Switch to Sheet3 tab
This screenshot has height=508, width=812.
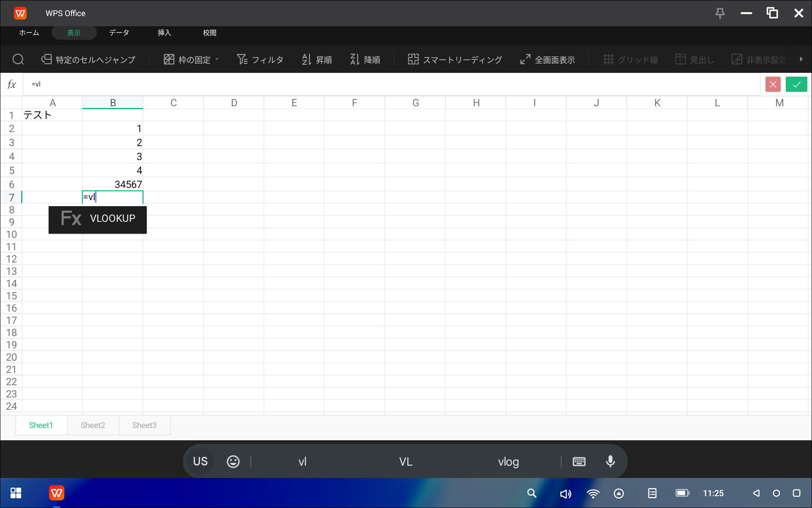[144, 425]
